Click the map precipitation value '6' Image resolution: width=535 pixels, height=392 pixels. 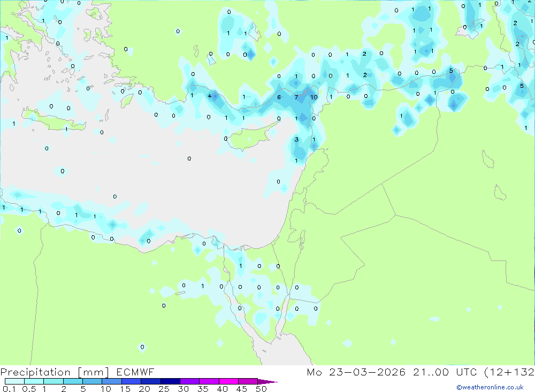(279, 97)
